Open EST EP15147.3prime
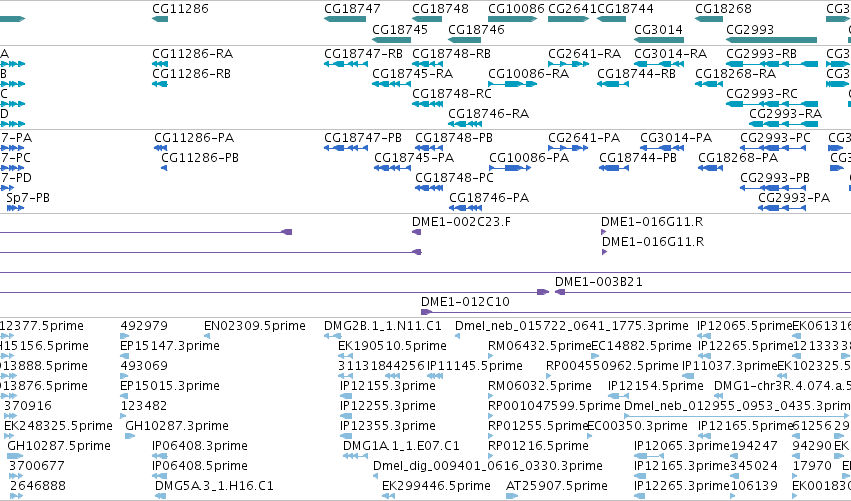851x501 pixels. [x=170, y=346]
